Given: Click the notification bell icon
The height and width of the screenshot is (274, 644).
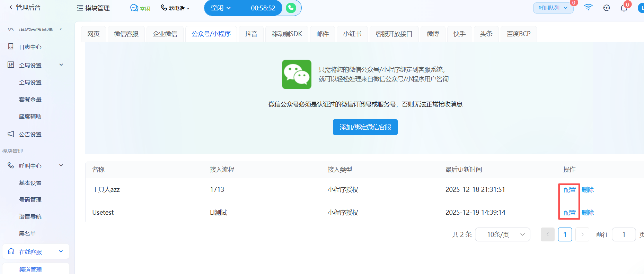Looking at the screenshot, I should point(624,8).
